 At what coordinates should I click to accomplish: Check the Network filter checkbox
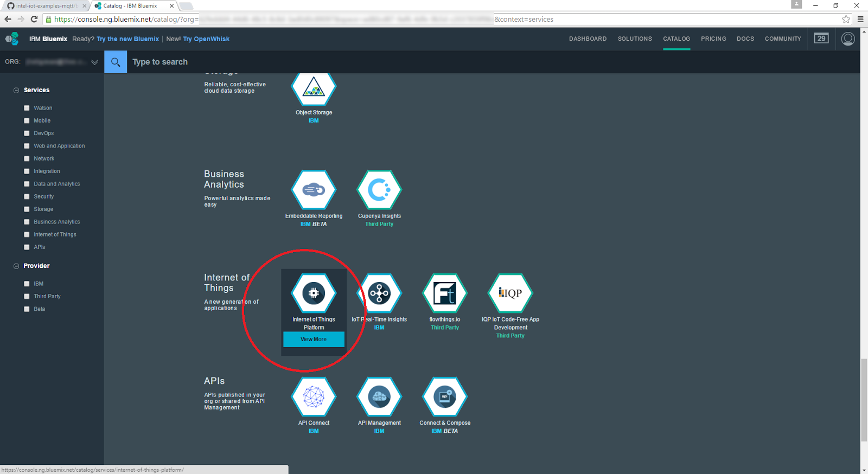tap(27, 158)
